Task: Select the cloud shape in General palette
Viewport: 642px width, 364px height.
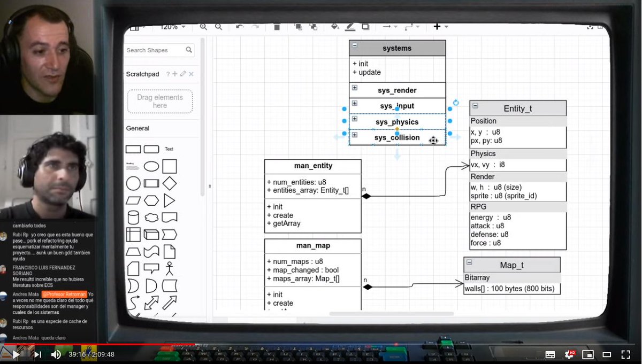Action: pos(151,218)
